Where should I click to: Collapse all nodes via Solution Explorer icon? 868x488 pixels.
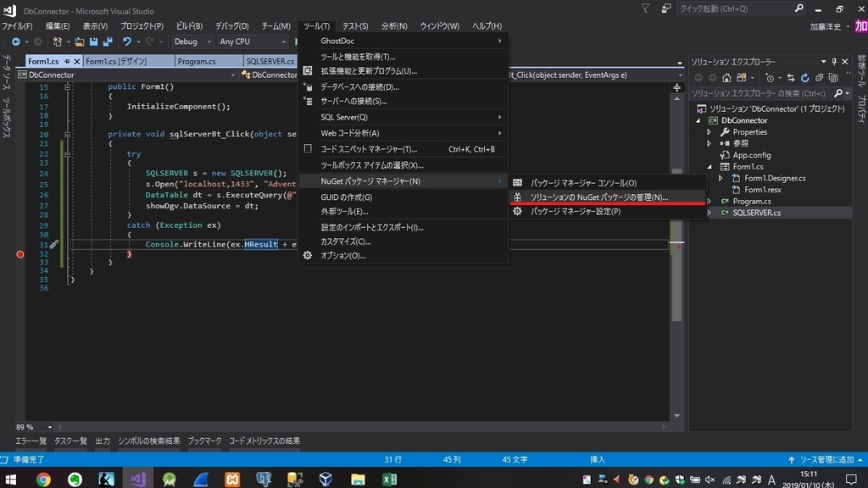click(x=818, y=78)
